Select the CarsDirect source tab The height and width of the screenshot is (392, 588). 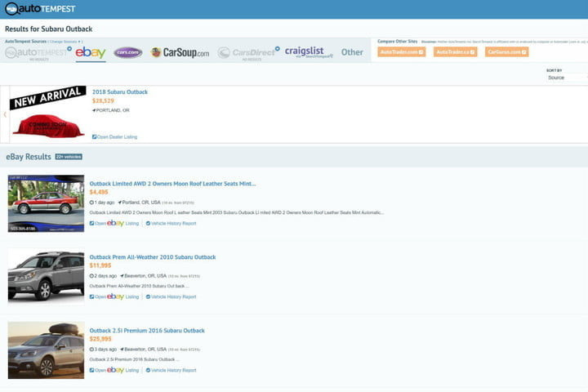coord(248,53)
